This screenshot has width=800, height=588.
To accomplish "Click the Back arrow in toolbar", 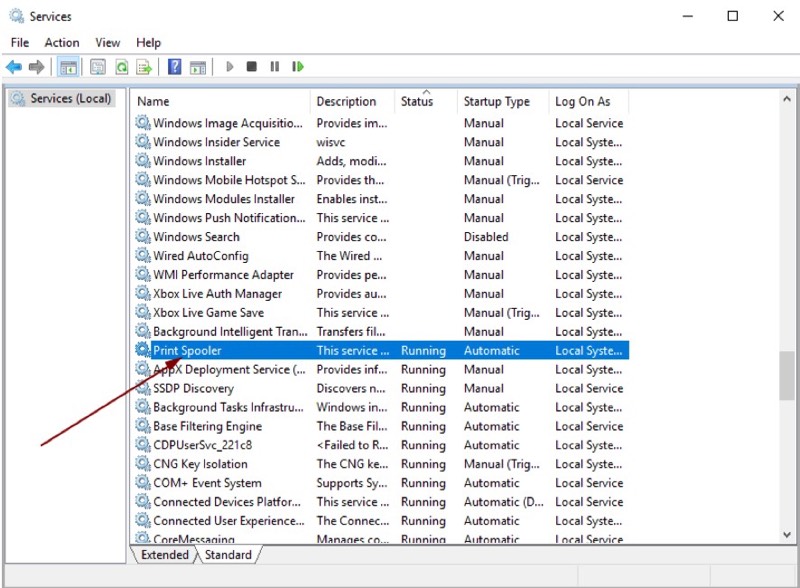I will (x=13, y=67).
